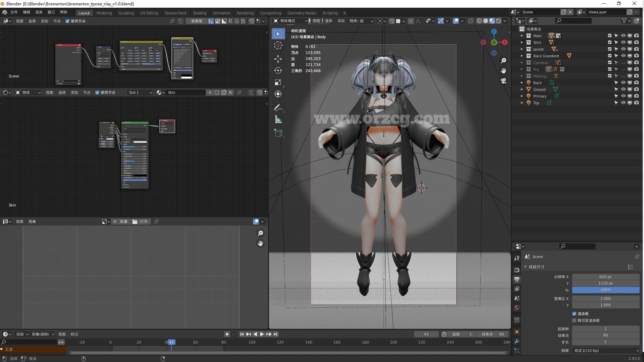Click the image editor pan hand icon
Image resolution: width=644 pixels, height=362 pixels.
(x=260, y=243)
